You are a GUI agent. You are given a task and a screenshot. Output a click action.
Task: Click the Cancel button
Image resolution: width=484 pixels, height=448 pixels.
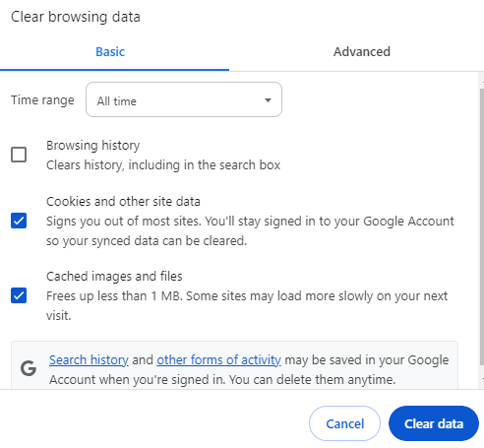pos(344,423)
